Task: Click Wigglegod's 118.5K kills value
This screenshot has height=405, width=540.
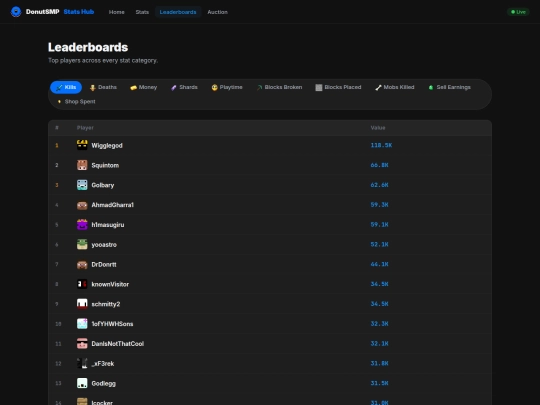Action: point(381,145)
